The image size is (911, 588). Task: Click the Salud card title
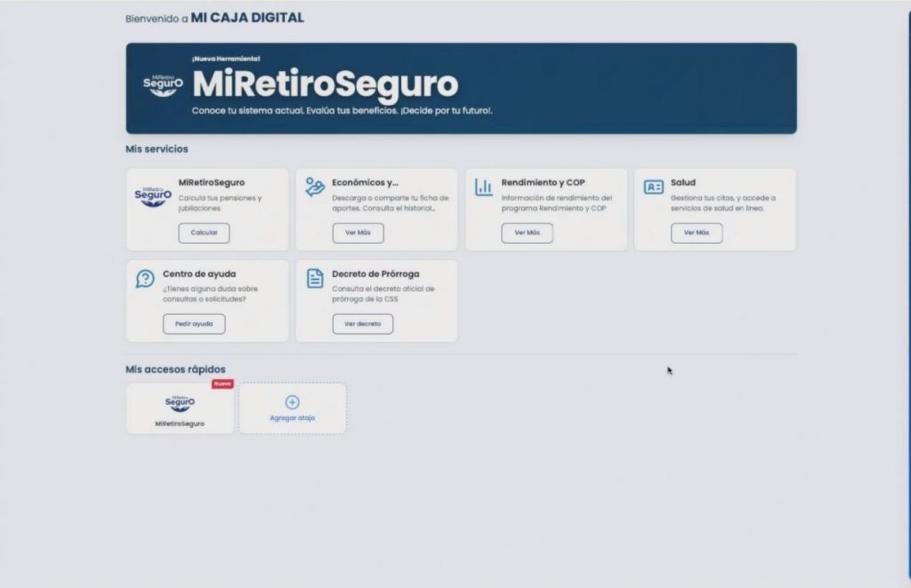tap(682, 182)
